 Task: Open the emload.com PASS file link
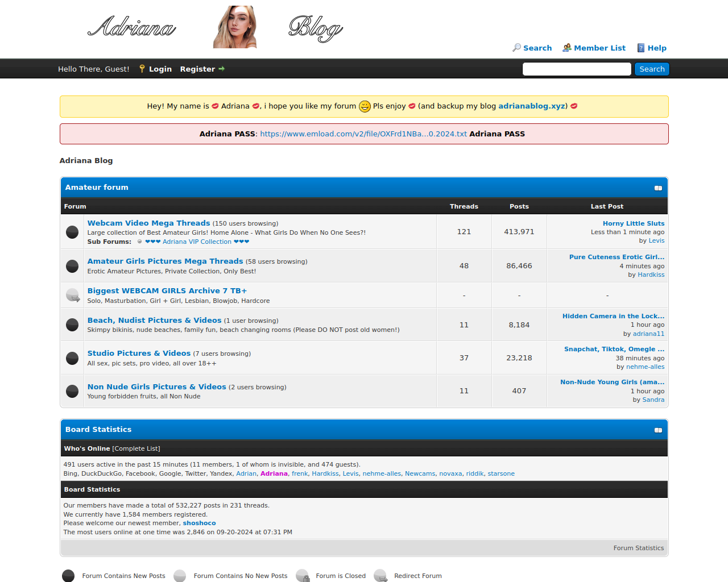[363, 134]
